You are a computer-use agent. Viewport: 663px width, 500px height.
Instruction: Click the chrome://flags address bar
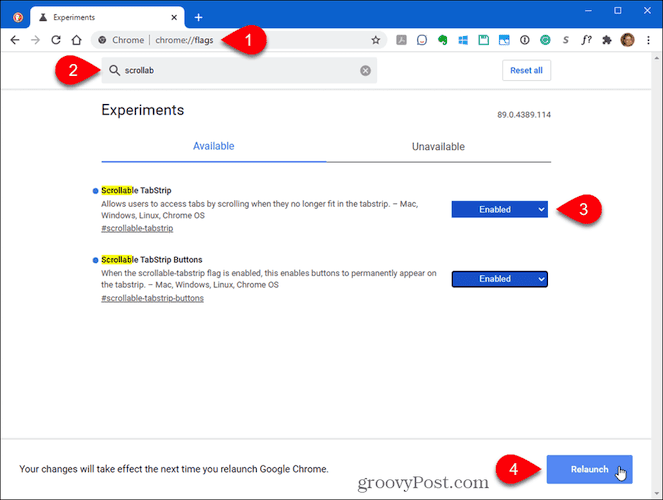tap(239, 40)
